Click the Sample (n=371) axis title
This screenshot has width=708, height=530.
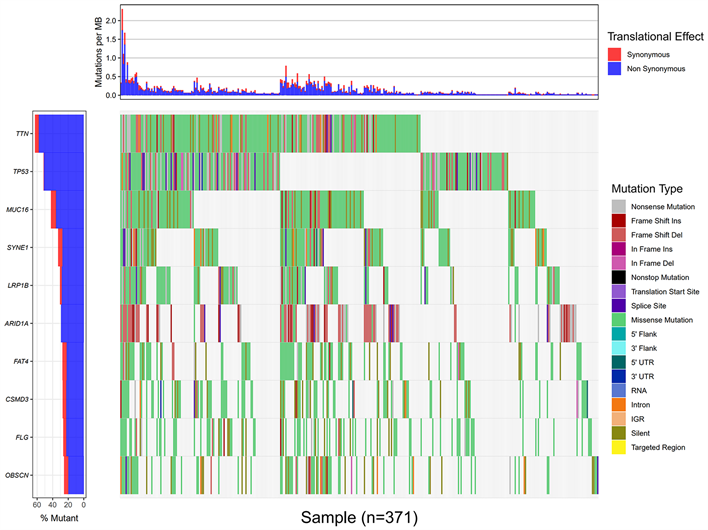359,516
